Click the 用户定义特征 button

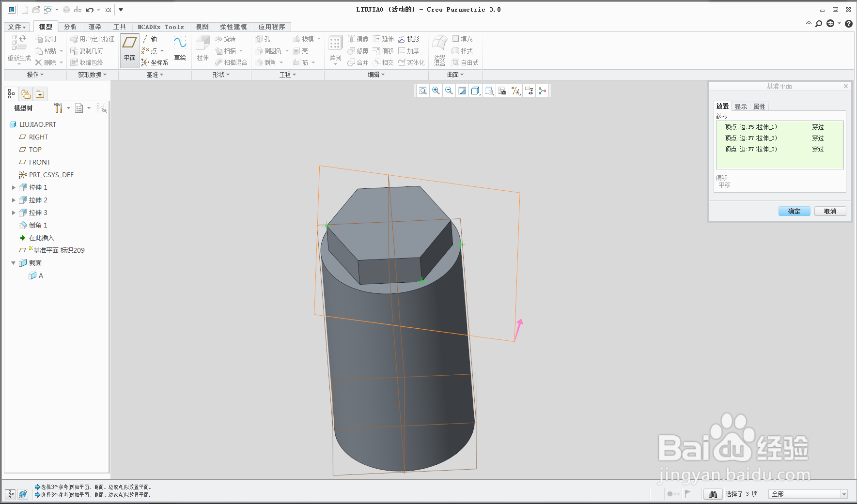click(93, 39)
